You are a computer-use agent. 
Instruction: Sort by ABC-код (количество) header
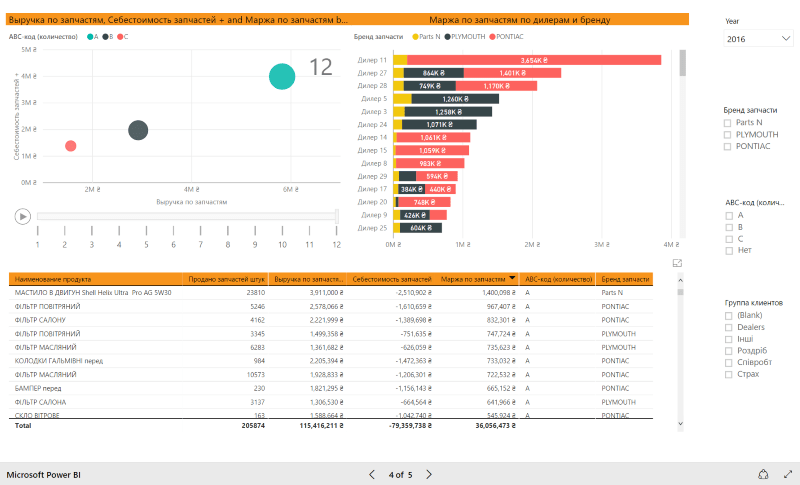559,279
